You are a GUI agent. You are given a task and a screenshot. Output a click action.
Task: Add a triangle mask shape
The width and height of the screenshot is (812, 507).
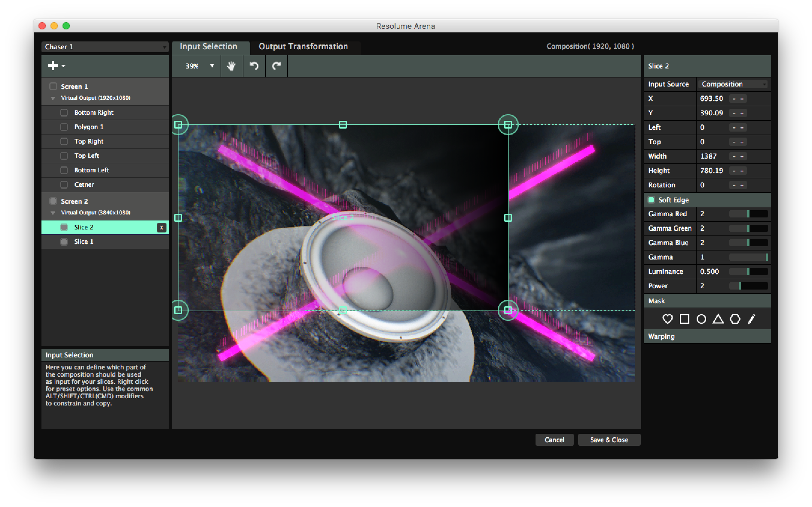(718, 319)
